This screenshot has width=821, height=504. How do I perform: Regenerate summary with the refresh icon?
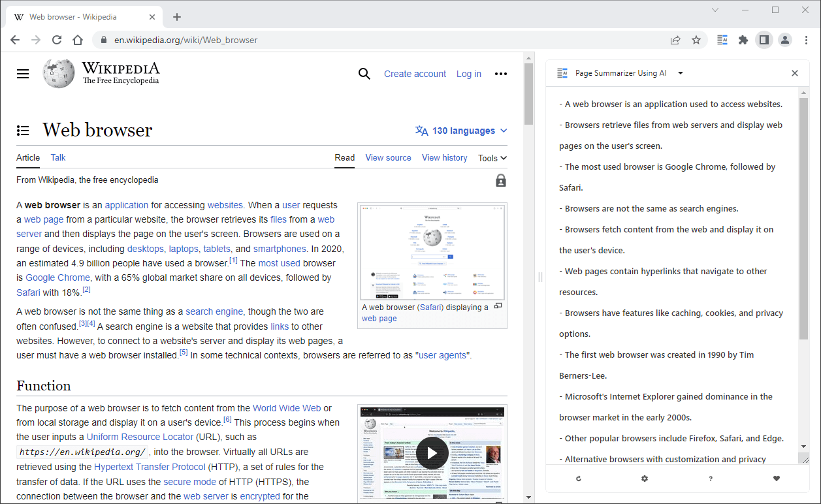pos(578,479)
